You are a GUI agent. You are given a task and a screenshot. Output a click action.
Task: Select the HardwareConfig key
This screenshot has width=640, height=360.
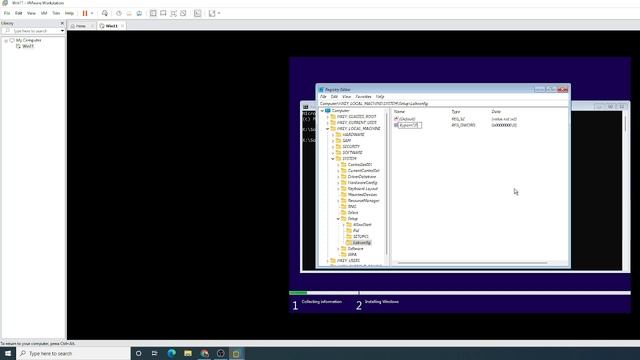point(362,183)
